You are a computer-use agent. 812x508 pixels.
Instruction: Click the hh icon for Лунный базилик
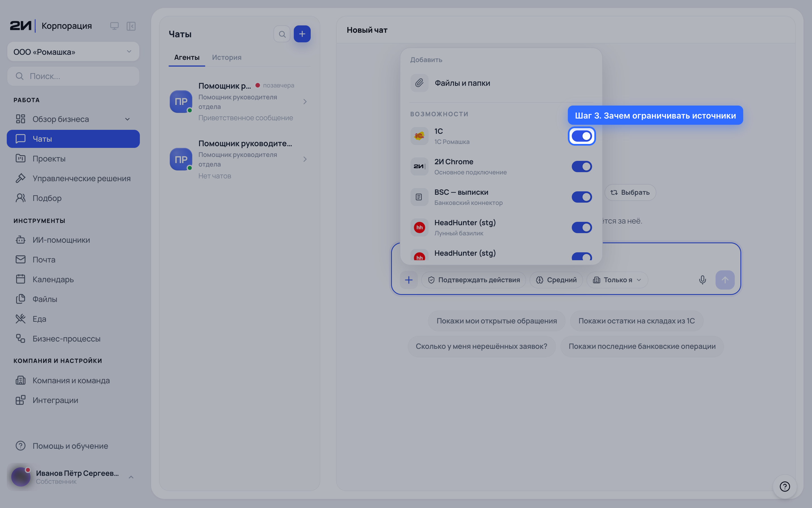420,227
